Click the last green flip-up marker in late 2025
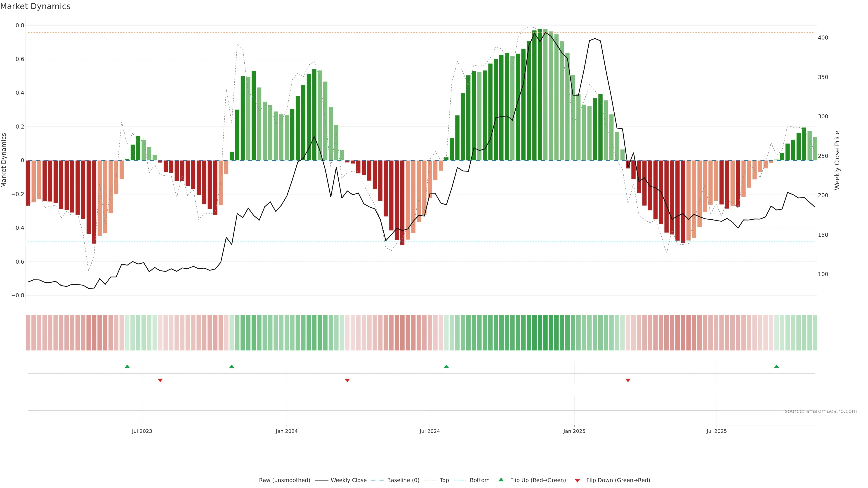The image size is (868, 488). pyautogui.click(x=776, y=366)
